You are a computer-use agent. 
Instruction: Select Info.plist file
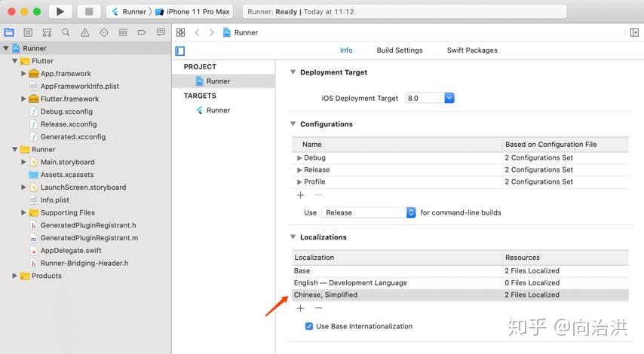point(54,200)
